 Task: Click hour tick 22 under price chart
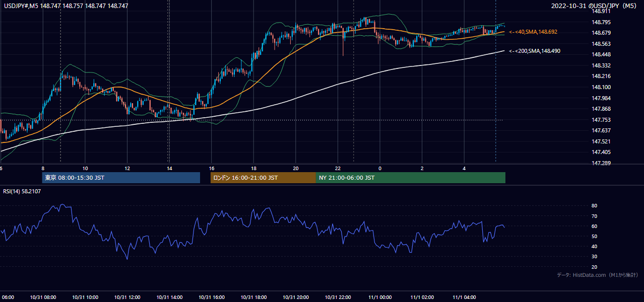(x=338, y=168)
